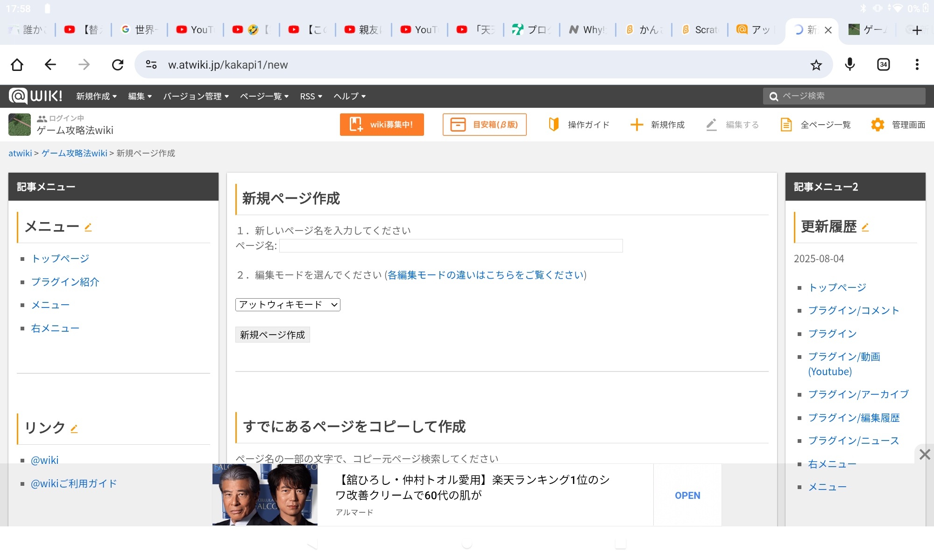Reload the page with refresh icon
This screenshot has width=934, height=560.
pyautogui.click(x=118, y=64)
